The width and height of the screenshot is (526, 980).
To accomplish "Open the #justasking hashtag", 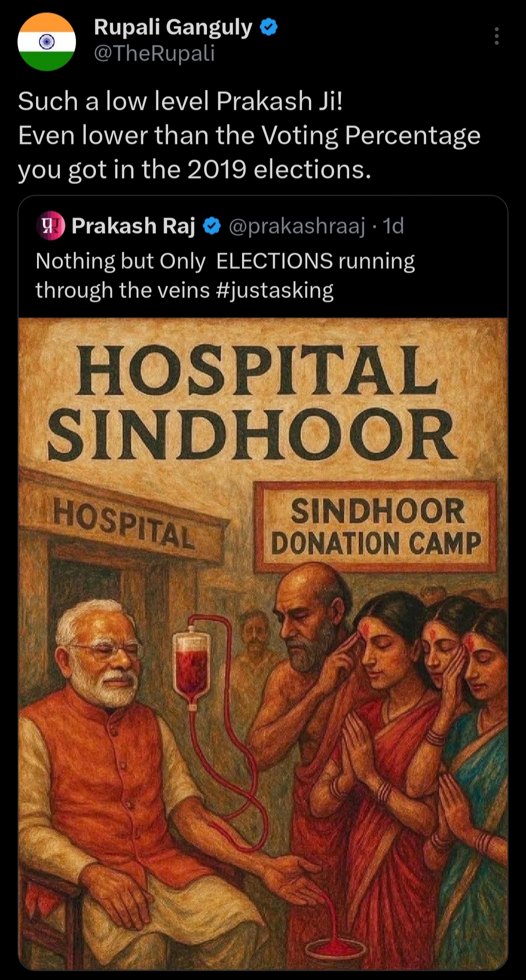I will (274, 290).
